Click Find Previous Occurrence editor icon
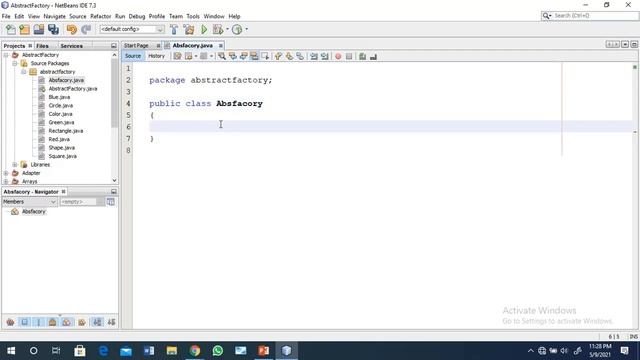Viewport: 640px width, 360px height. [233, 56]
